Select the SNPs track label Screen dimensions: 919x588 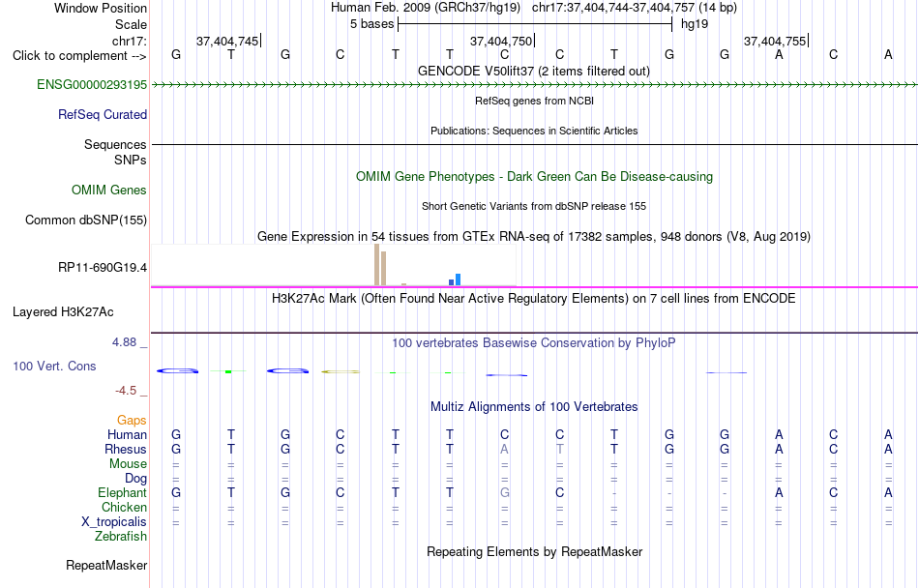click(x=131, y=160)
